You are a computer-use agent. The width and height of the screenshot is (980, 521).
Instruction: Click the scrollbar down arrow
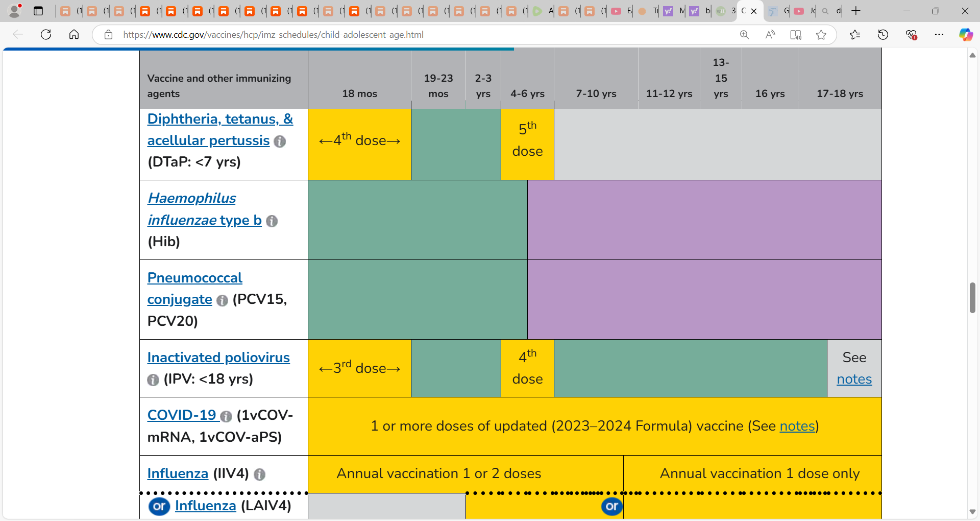tap(972, 512)
